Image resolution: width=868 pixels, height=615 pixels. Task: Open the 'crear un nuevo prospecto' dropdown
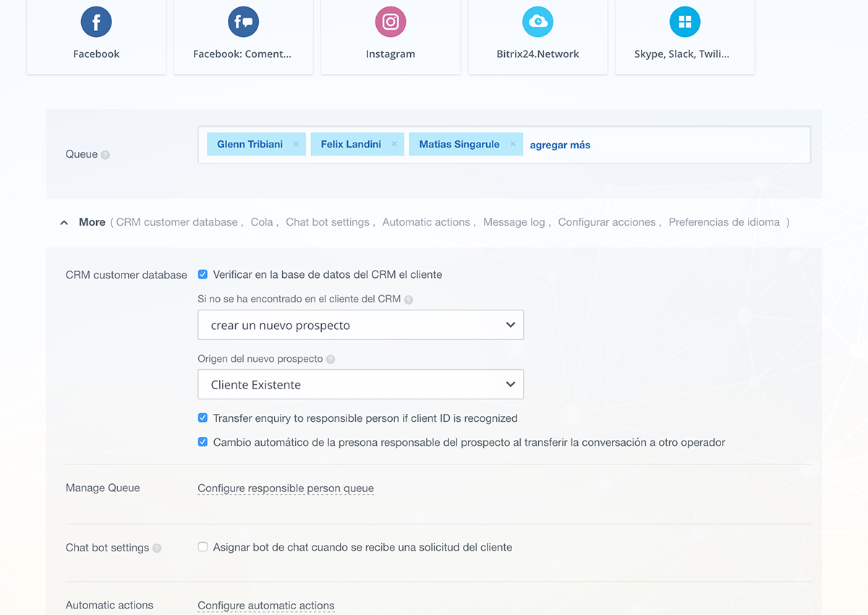[360, 326]
